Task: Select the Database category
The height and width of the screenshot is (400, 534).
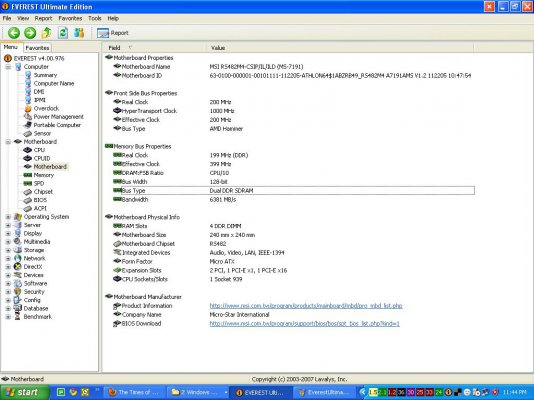Action: pyautogui.click(x=36, y=308)
